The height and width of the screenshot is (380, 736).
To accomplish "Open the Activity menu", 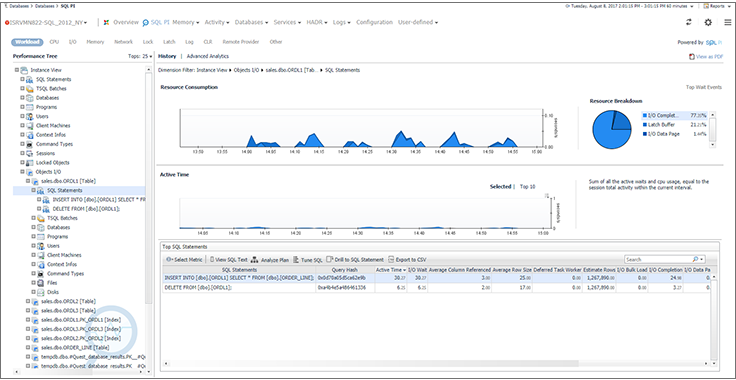I will (217, 22).
